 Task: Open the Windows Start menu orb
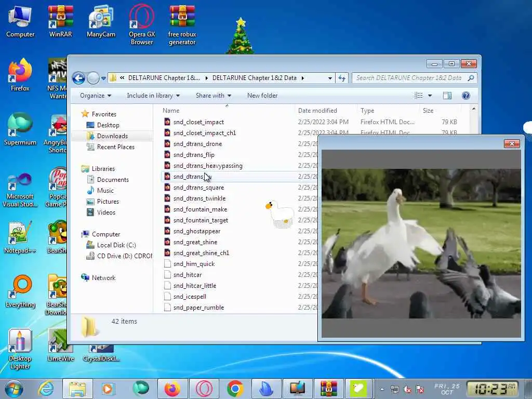click(14, 389)
